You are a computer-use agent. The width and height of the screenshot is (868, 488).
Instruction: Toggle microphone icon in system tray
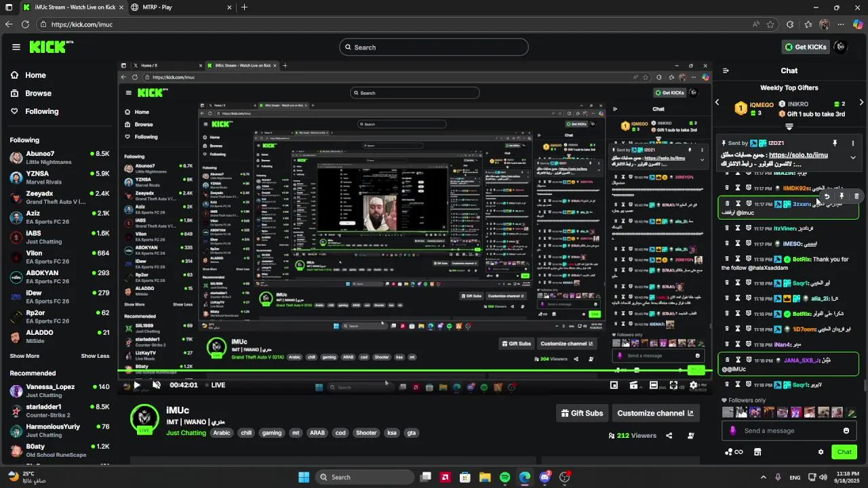pos(778,477)
